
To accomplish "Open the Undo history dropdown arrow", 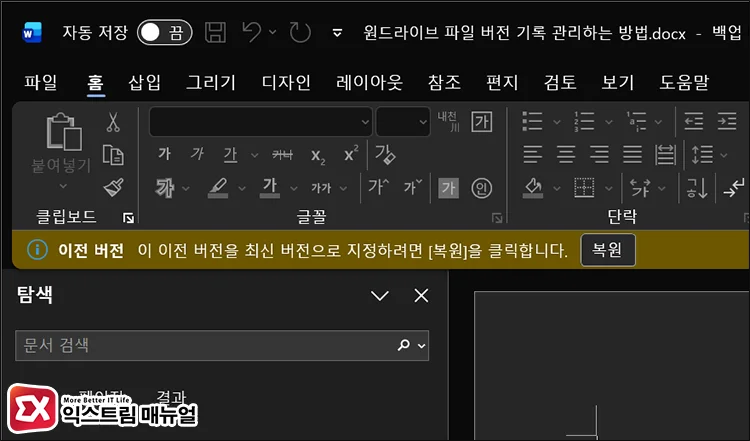I will (x=273, y=32).
